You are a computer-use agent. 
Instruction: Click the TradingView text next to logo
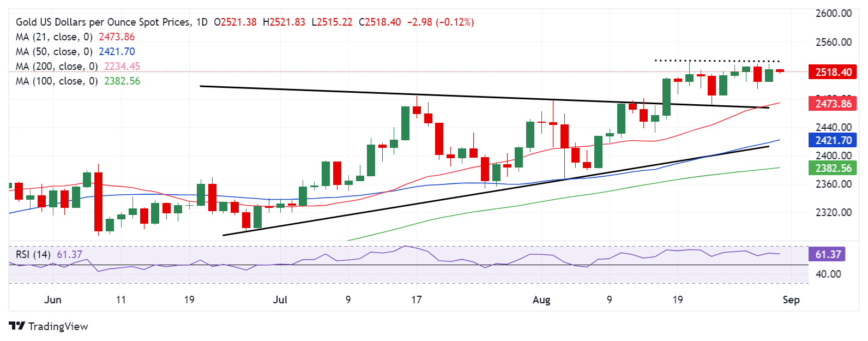(58, 326)
